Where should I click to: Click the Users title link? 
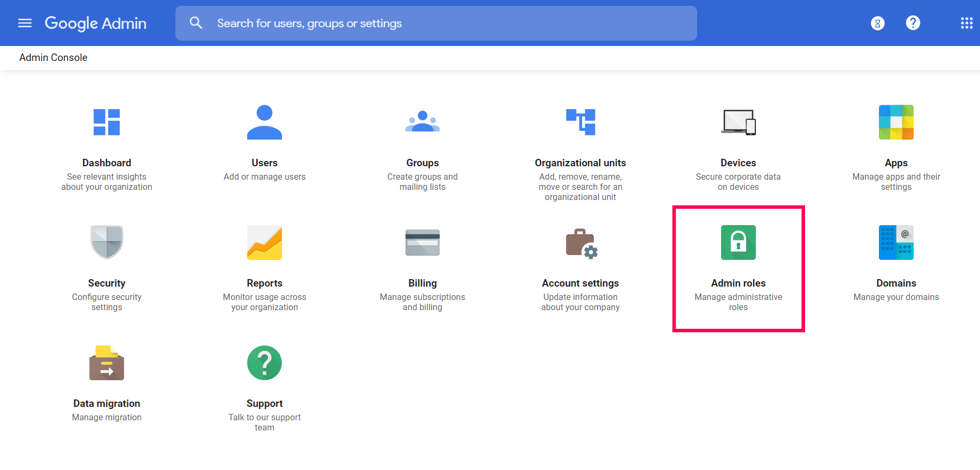coord(265,163)
